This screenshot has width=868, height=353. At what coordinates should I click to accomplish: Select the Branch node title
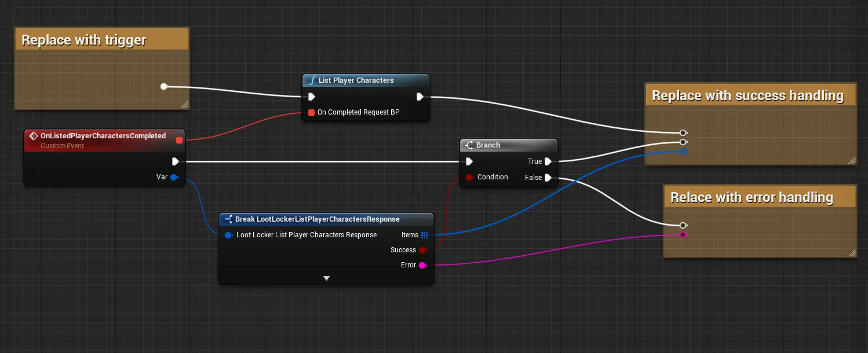488,145
